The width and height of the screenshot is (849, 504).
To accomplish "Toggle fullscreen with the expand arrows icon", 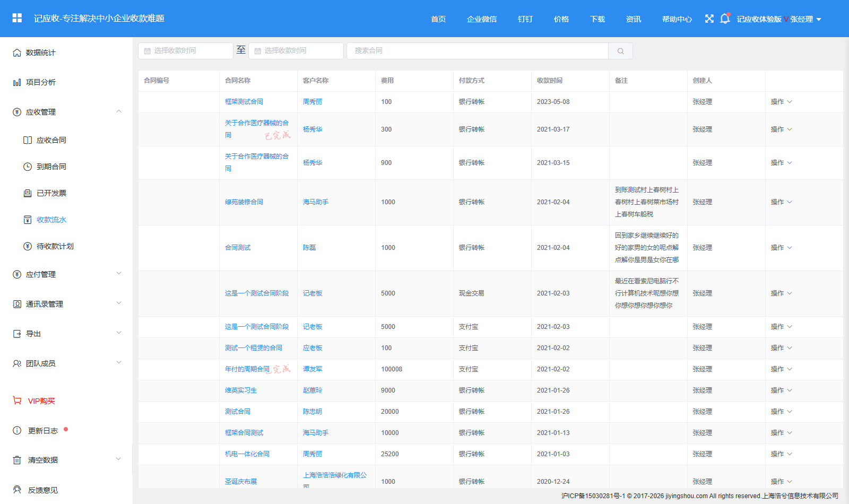I will coord(709,19).
